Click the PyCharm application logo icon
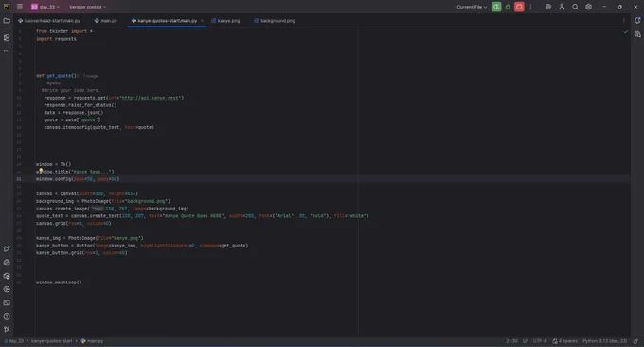Viewport: 644px width, 347px height. click(7, 7)
